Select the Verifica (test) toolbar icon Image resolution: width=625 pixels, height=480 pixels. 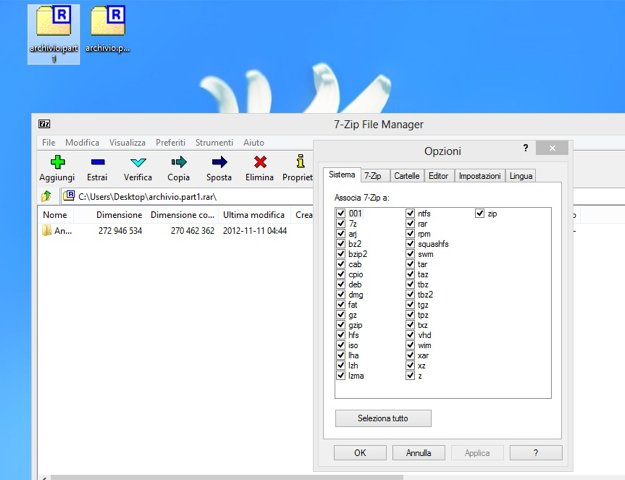[x=138, y=162]
